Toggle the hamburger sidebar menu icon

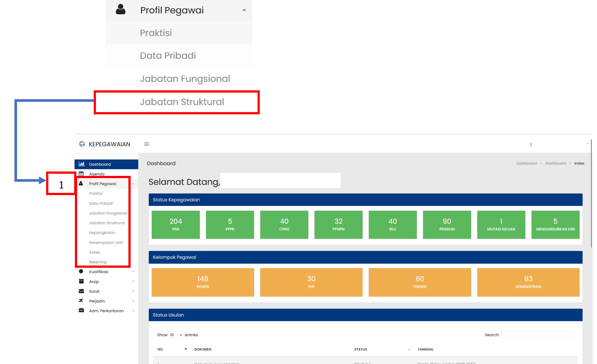click(x=146, y=144)
